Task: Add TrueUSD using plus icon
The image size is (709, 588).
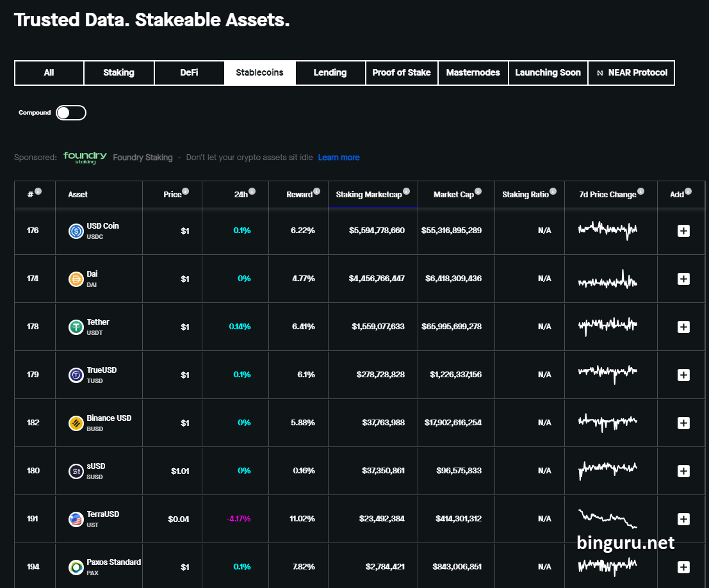Action: click(x=683, y=375)
